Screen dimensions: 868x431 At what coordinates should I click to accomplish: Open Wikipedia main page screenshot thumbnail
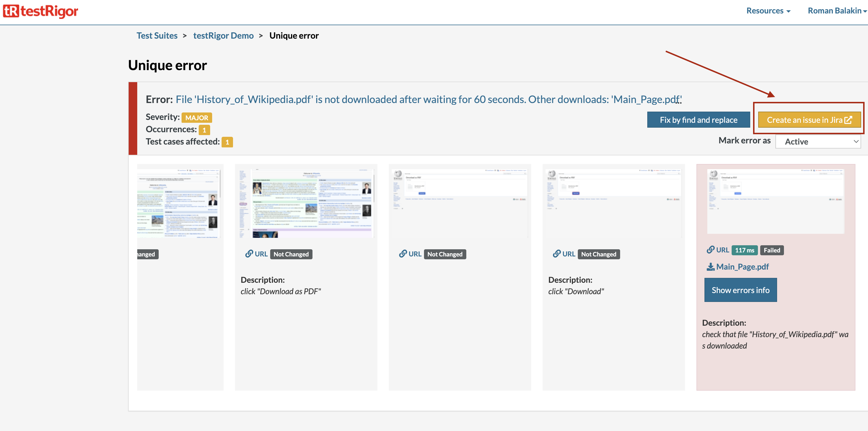pos(306,202)
